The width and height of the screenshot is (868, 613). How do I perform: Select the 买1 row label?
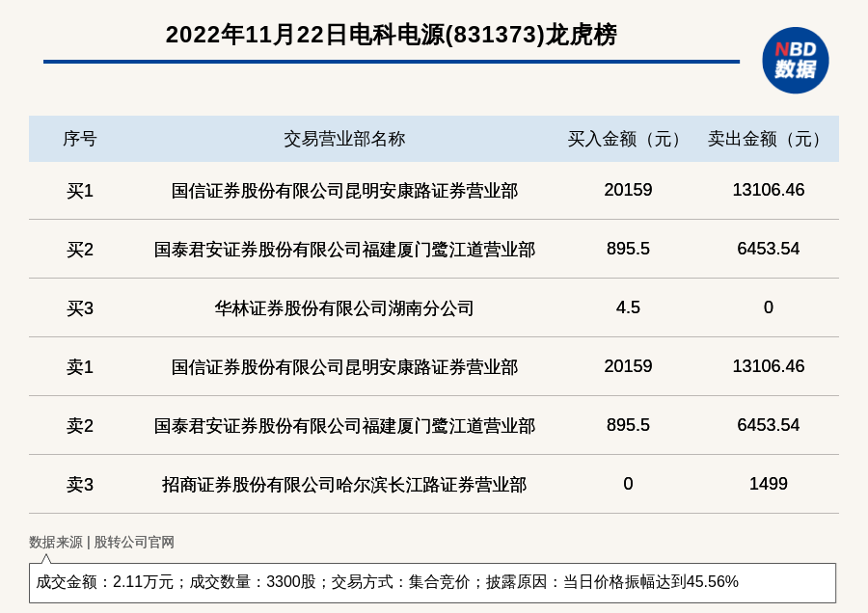click(80, 191)
